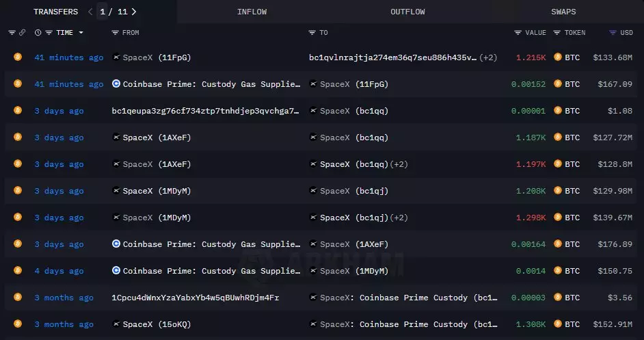Open the '4 days ago' transaction link
The image size is (644, 340).
59,271
